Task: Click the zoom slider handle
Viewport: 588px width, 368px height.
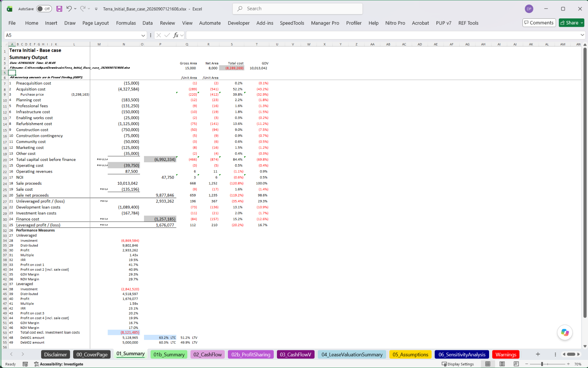Action: coord(542,364)
